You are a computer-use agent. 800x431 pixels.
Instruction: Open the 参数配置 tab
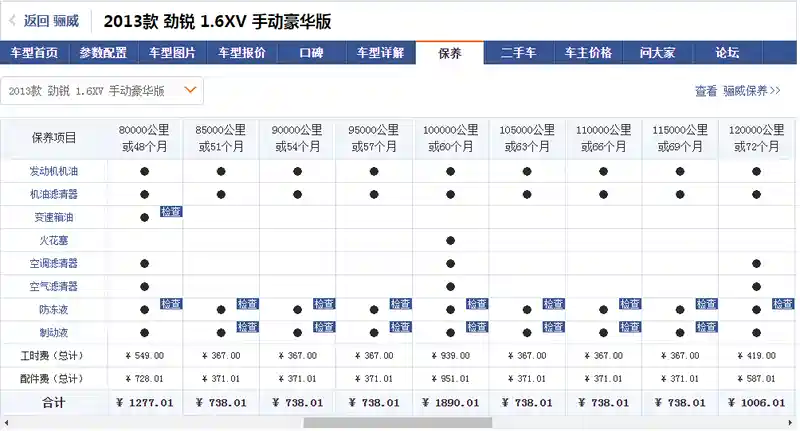(x=103, y=53)
